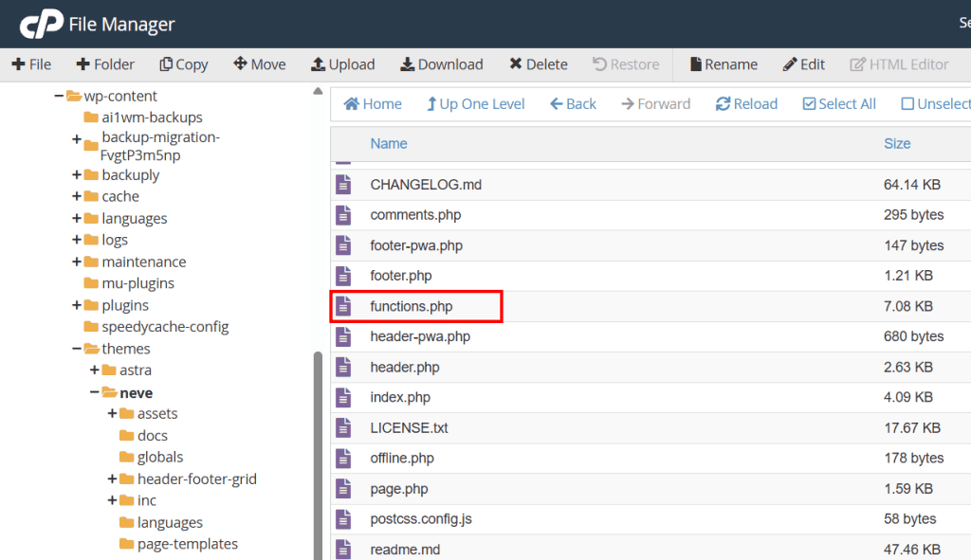Collapse the wp-content folder
This screenshot has height=560, width=971.
pos(59,96)
